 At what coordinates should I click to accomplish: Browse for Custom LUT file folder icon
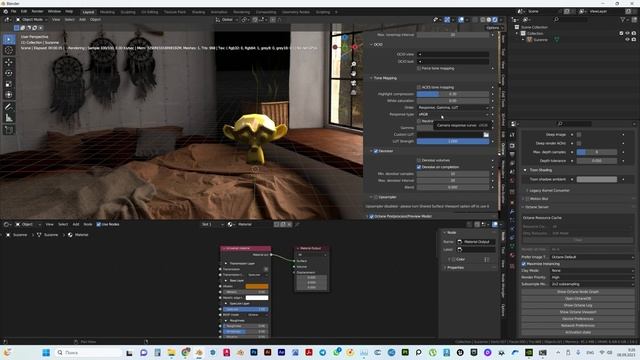(x=486, y=135)
